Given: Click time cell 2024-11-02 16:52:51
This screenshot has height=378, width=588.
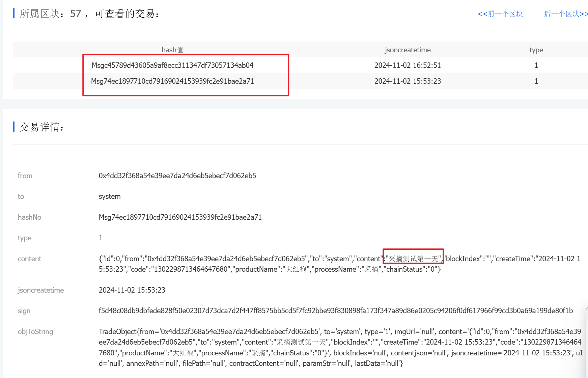Looking at the screenshot, I should (408, 65).
